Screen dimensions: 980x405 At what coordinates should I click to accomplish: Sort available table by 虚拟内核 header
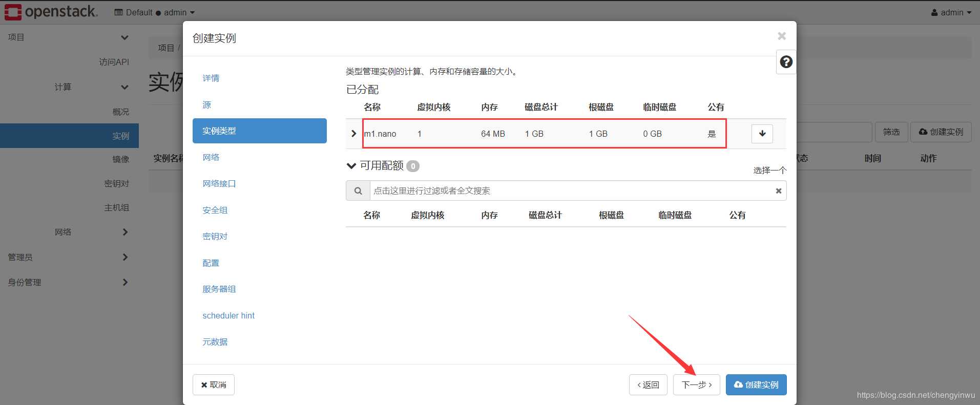tap(427, 215)
